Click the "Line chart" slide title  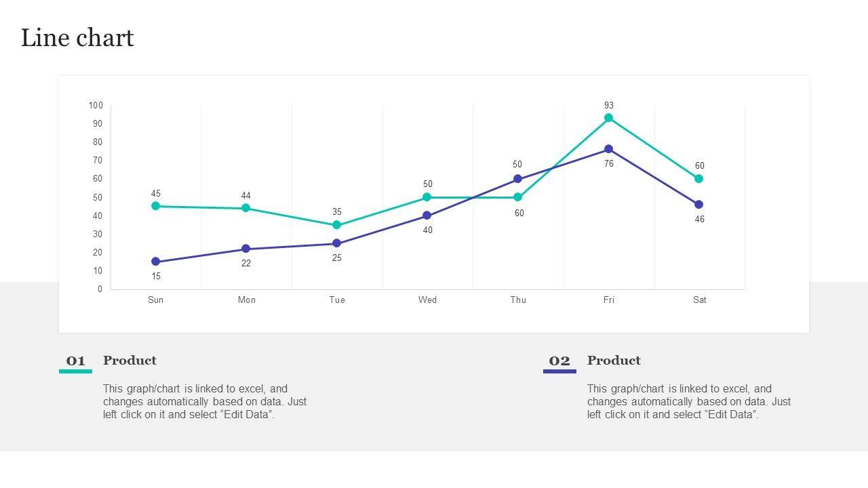pyautogui.click(x=77, y=38)
